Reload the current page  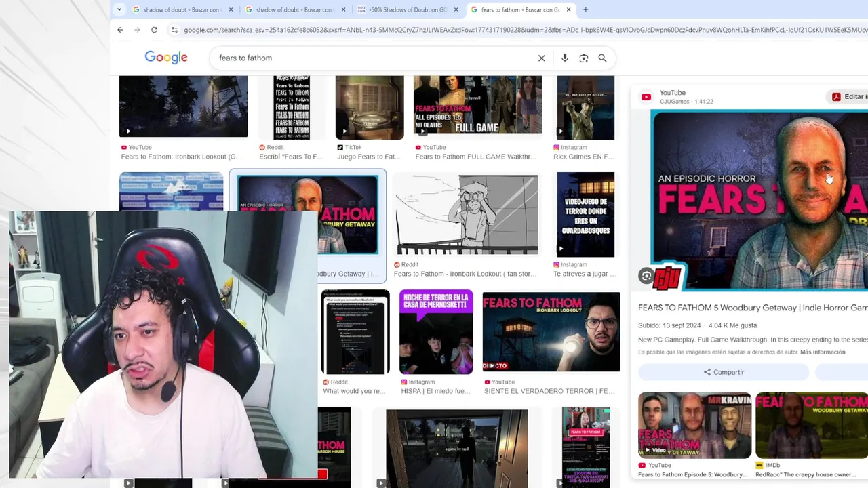(x=154, y=30)
